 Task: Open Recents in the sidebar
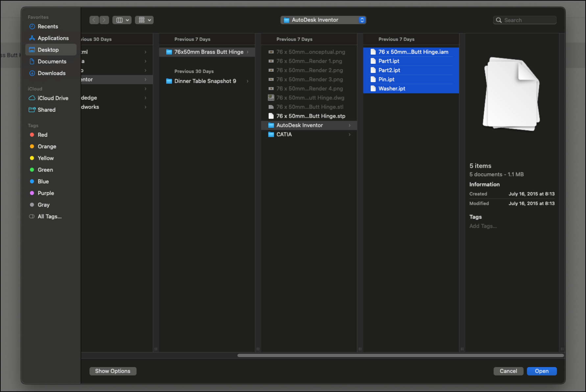[x=48, y=27]
